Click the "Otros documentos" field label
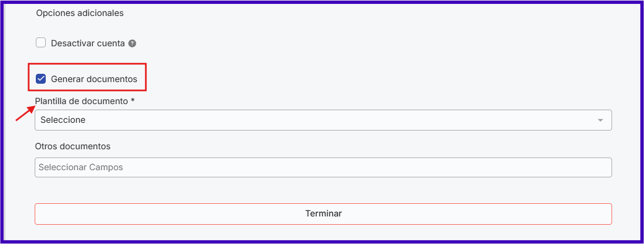644x244 pixels. click(x=73, y=147)
